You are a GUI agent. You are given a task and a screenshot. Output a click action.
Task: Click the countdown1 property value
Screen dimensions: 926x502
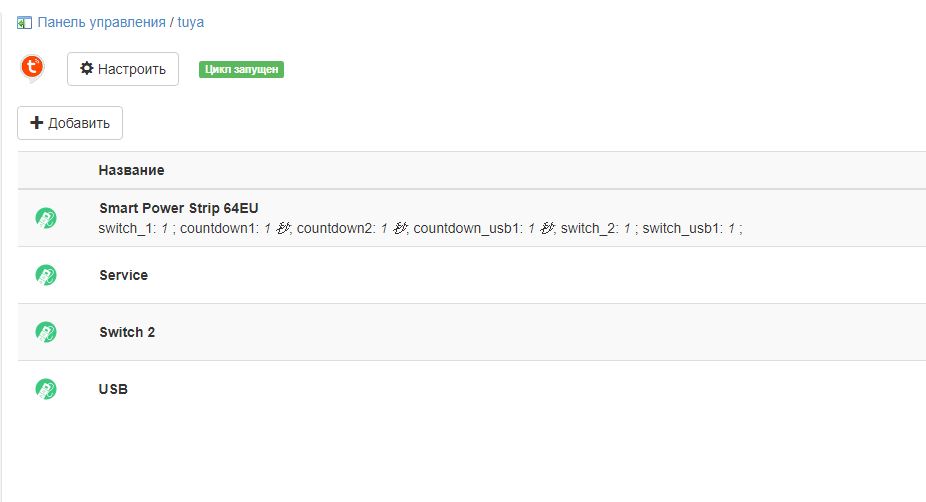point(267,229)
